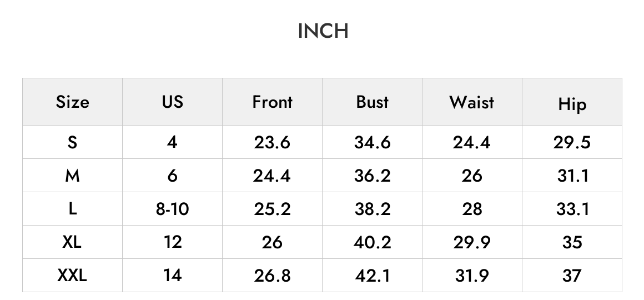Select the 26.8 front value cell
This screenshot has height=300, width=644.
coord(272,276)
